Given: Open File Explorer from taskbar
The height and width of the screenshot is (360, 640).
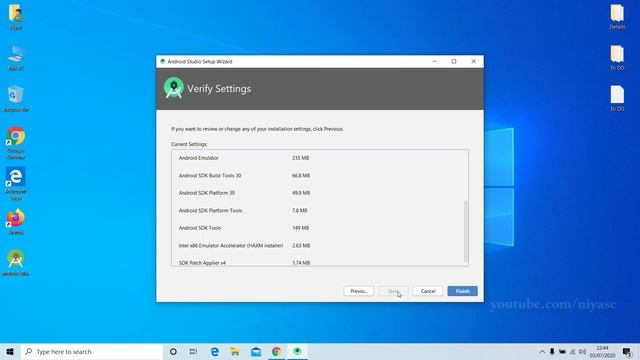Looking at the screenshot, I should (235, 351).
